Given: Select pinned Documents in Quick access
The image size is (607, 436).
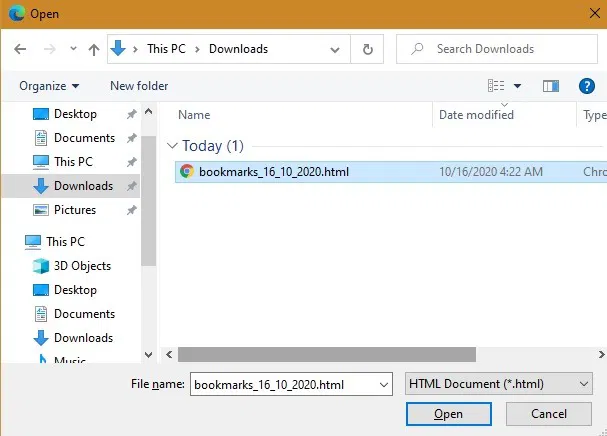Looking at the screenshot, I should 74,138.
